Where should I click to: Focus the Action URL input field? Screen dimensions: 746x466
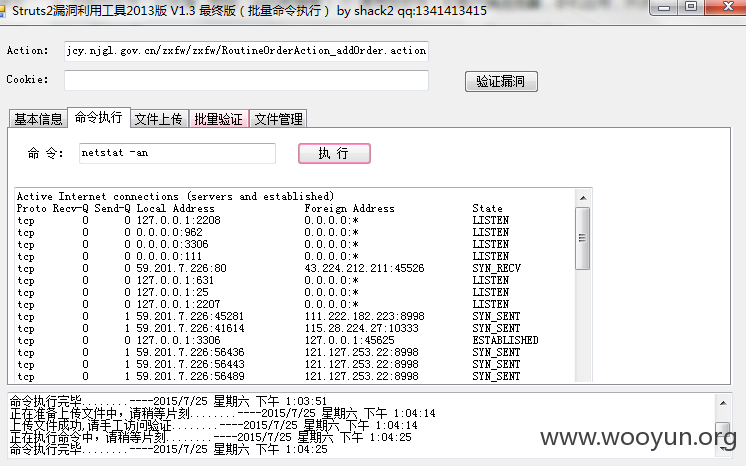tap(246, 51)
